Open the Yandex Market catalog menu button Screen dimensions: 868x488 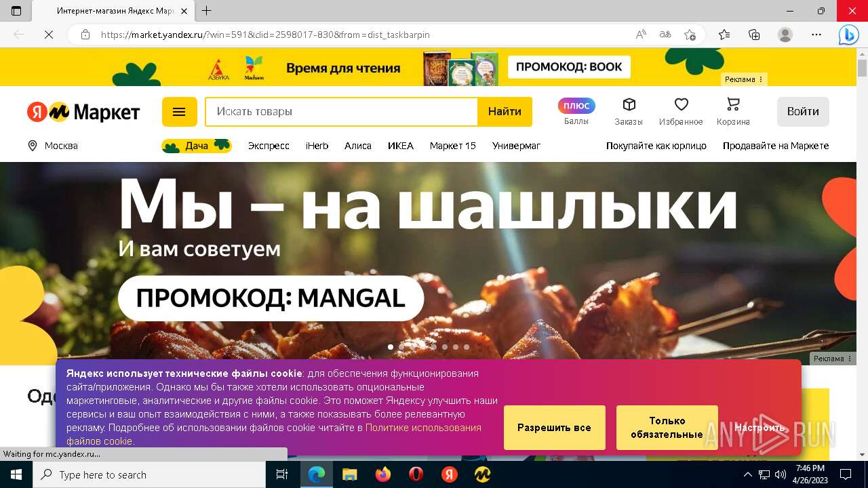click(x=179, y=112)
